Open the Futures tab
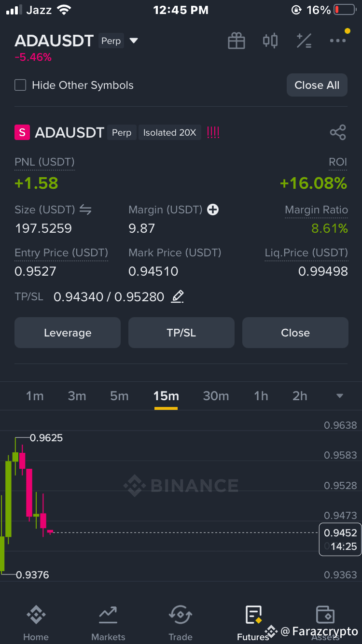This screenshot has height=644, width=362. tap(253, 624)
